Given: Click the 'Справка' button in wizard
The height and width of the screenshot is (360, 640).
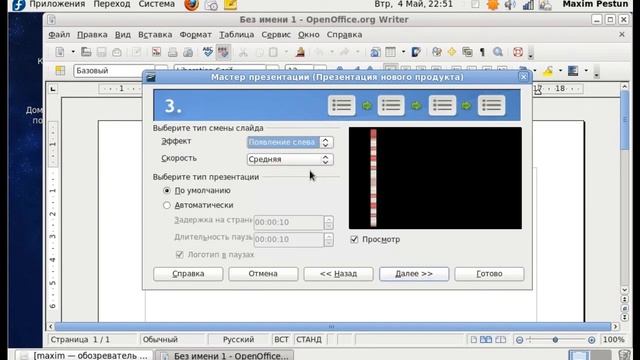Looking at the screenshot, I should click(x=188, y=274).
